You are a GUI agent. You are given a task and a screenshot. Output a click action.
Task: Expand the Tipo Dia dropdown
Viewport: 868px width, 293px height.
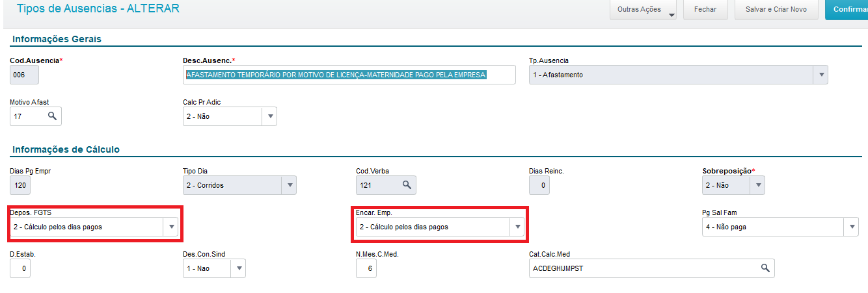289,185
